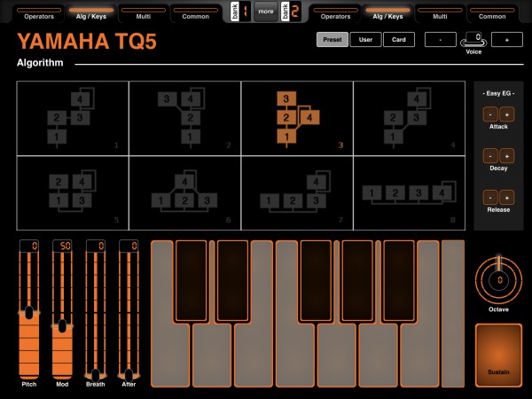This screenshot has height=399, width=532.
Task: Open bank 2 Operators tab
Action: pos(335,14)
